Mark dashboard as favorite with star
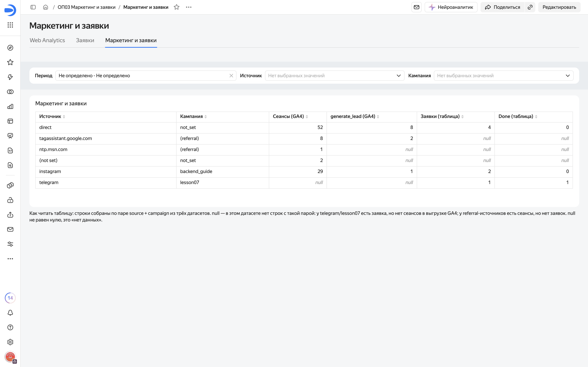 coord(177,7)
